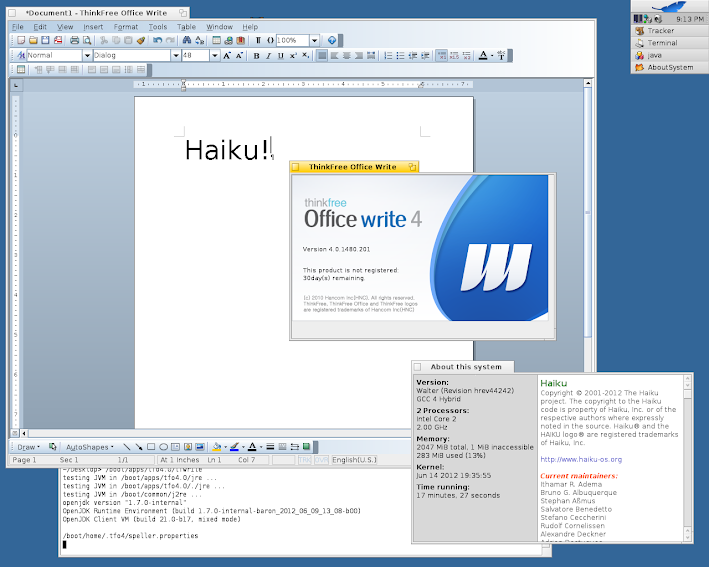
Task: Open the Insert menu
Action: (x=93, y=27)
